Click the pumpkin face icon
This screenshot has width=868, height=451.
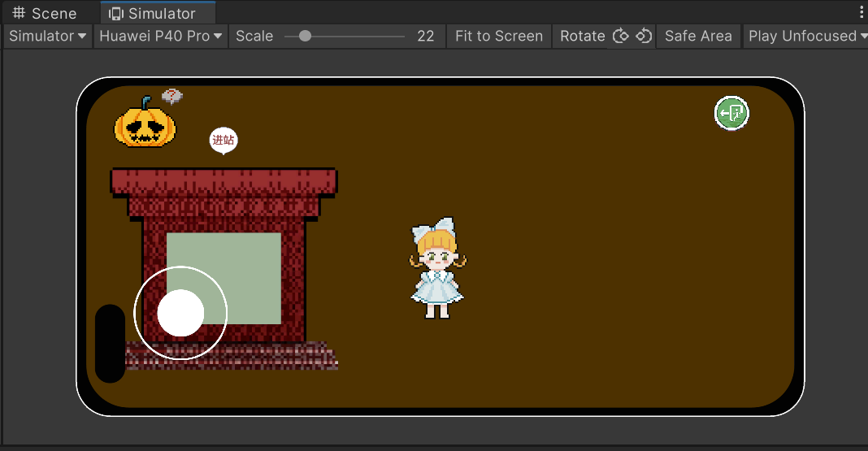(x=145, y=124)
